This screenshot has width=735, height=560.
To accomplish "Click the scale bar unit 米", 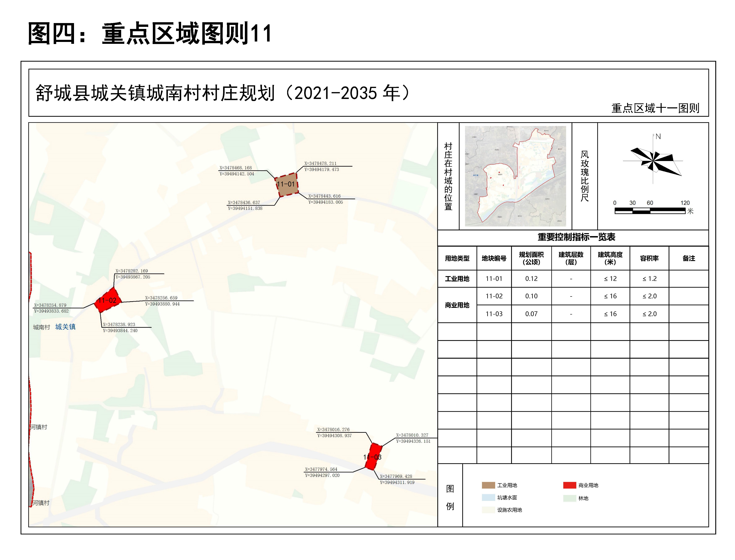I will click(x=690, y=211).
